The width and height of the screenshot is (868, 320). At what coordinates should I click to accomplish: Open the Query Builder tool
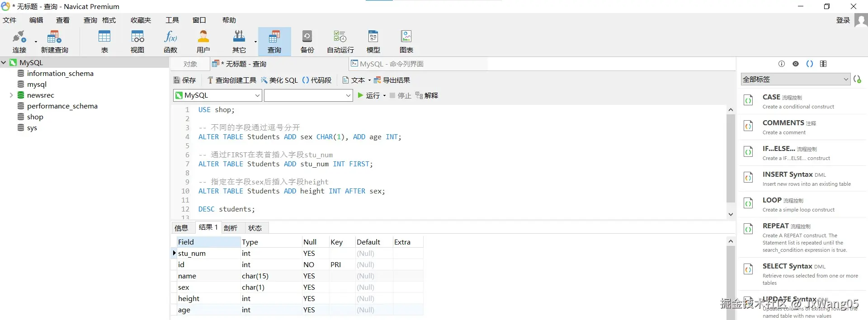point(231,80)
